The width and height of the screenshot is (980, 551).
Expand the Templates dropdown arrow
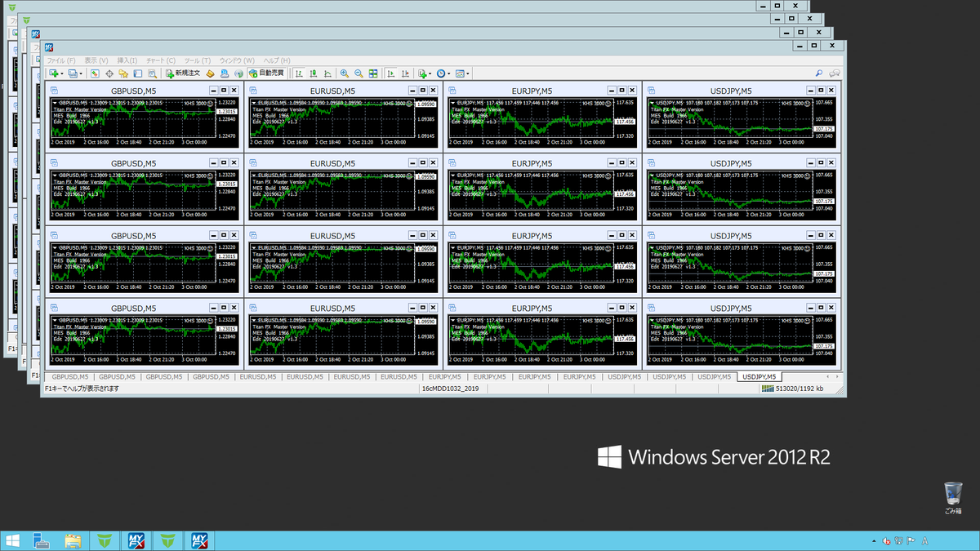pos(468,73)
